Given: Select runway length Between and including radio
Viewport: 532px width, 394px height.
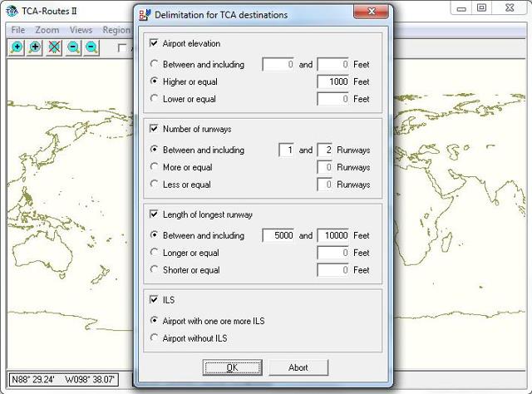Looking at the screenshot, I should (154, 235).
